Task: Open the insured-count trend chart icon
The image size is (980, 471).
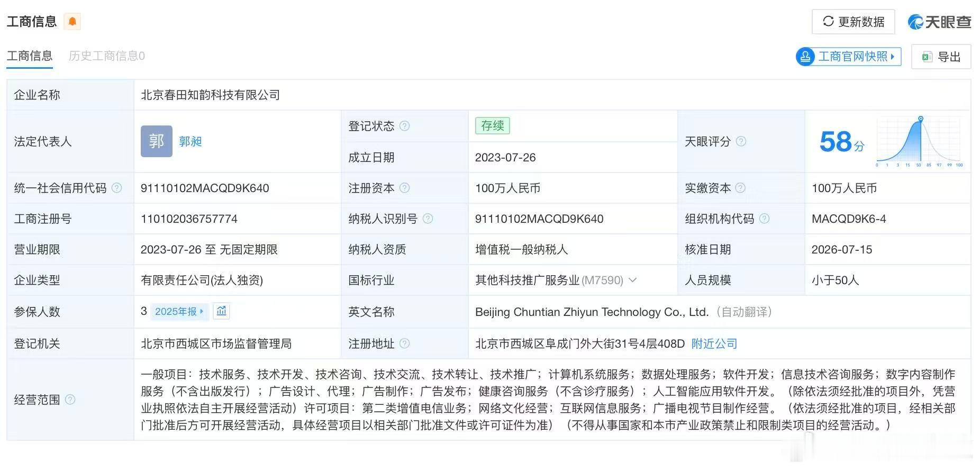Action: click(221, 311)
